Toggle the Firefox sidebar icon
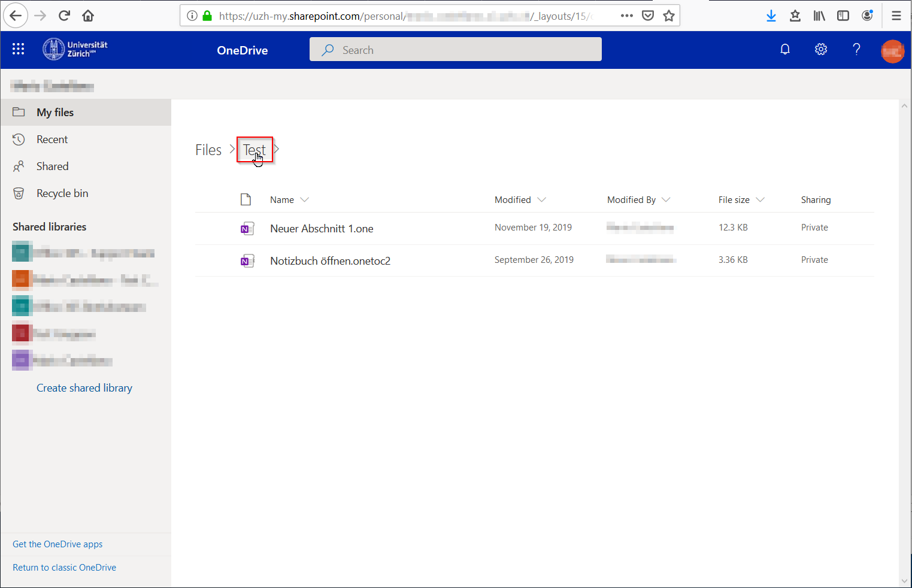This screenshot has height=588, width=912. [843, 16]
